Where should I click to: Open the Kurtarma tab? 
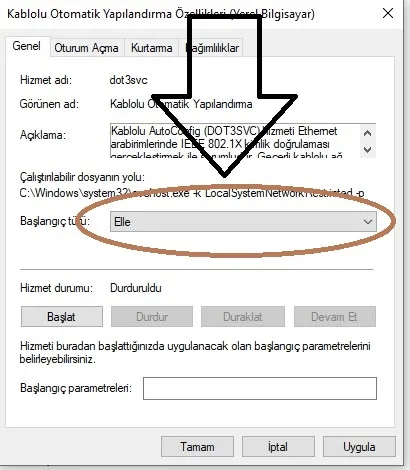click(x=152, y=48)
